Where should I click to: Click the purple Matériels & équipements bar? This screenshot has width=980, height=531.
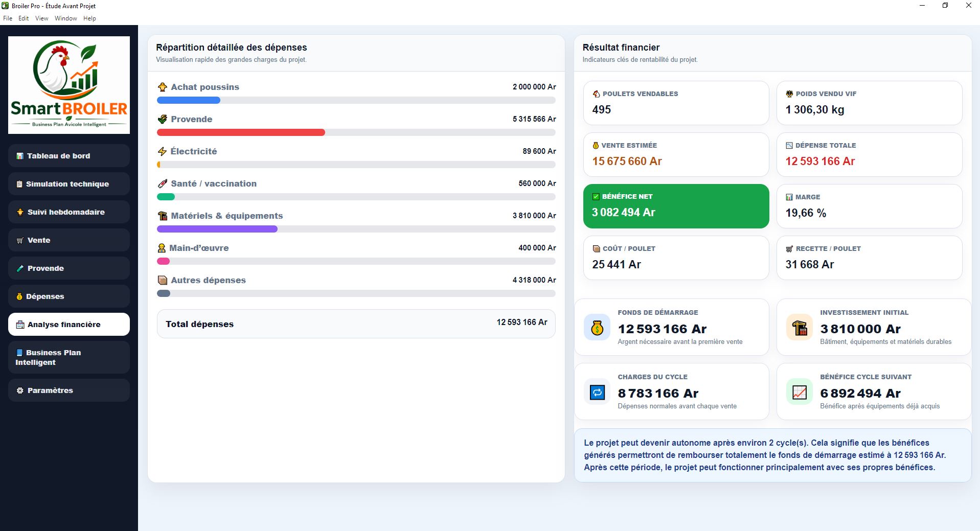[217, 229]
